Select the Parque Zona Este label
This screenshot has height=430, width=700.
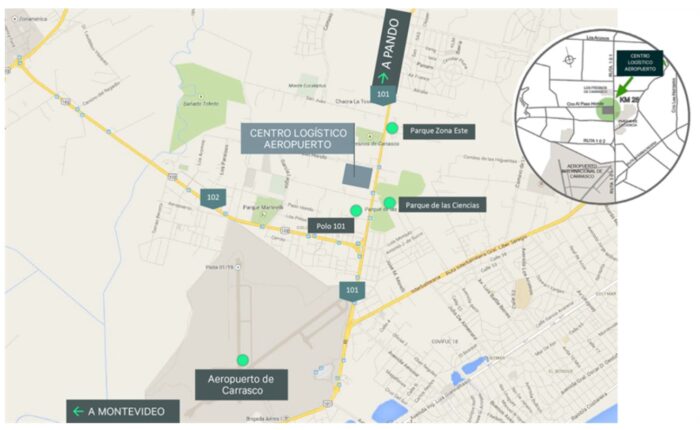pos(439,131)
